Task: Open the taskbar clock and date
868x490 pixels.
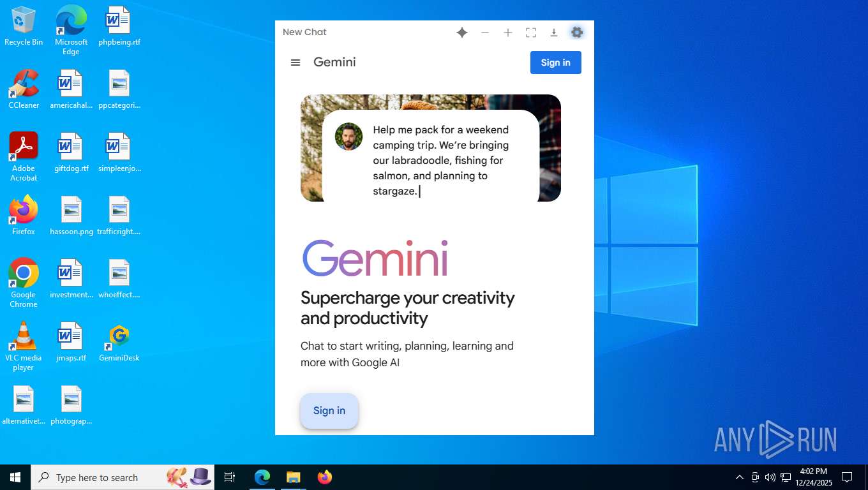Action: pyautogui.click(x=813, y=477)
